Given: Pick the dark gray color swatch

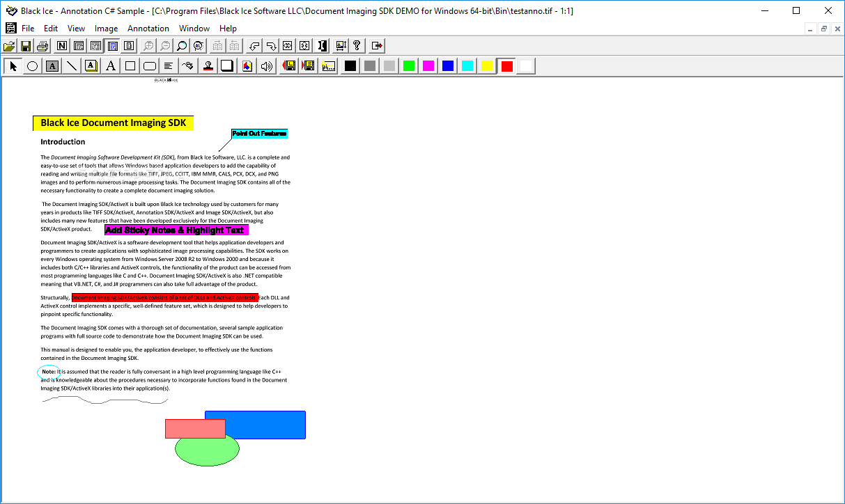Looking at the screenshot, I should (370, 66).
